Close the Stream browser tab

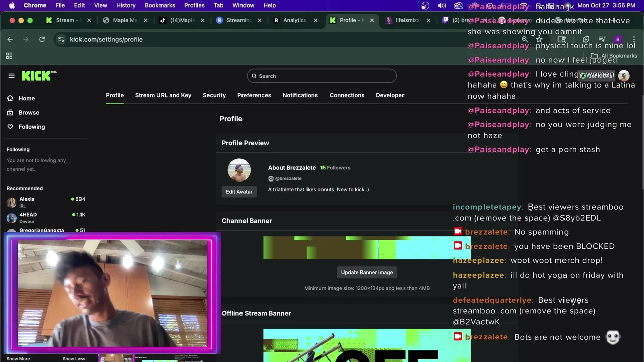(x=89, y=20)
